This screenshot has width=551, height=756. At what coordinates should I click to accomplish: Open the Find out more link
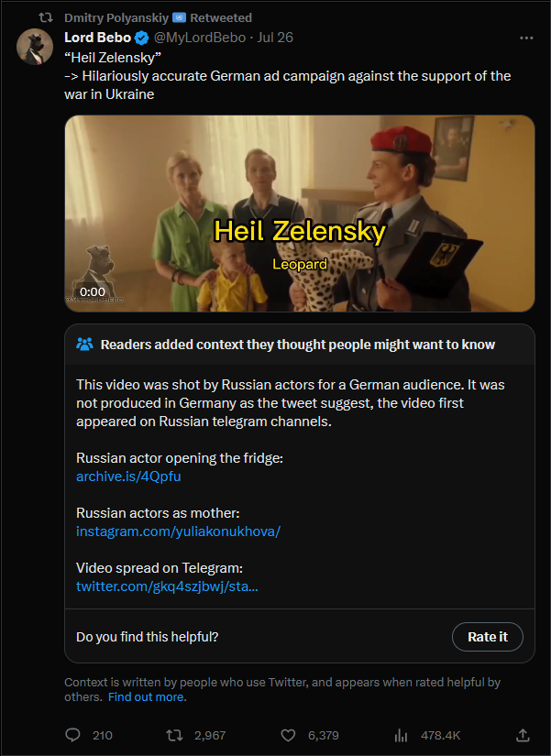147,696
